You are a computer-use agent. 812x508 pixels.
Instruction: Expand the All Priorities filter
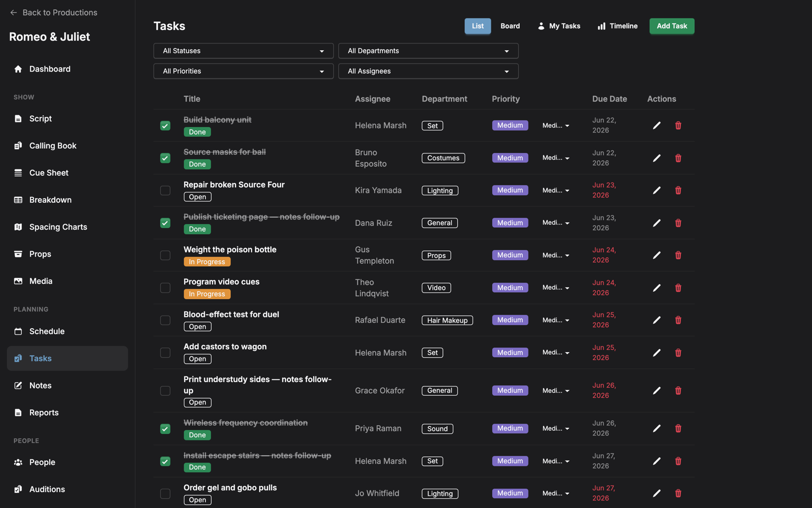click(244, 71)
